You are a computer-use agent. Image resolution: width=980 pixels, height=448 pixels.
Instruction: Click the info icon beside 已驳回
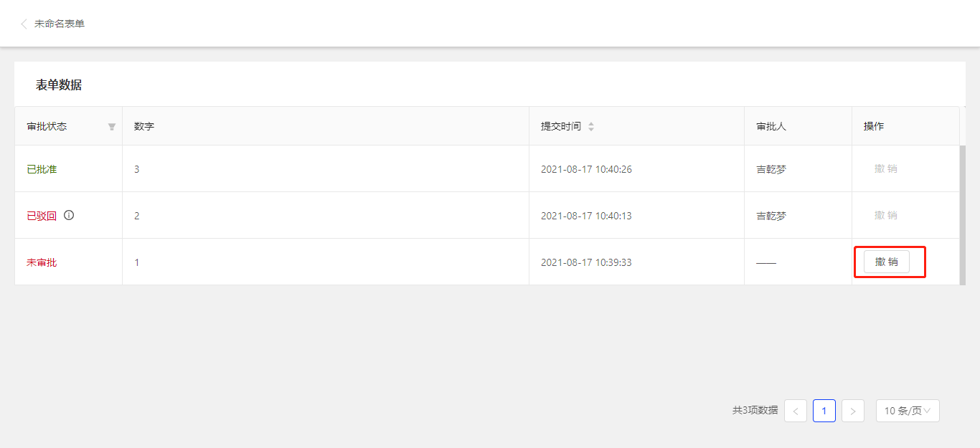[x=69, y=215]
